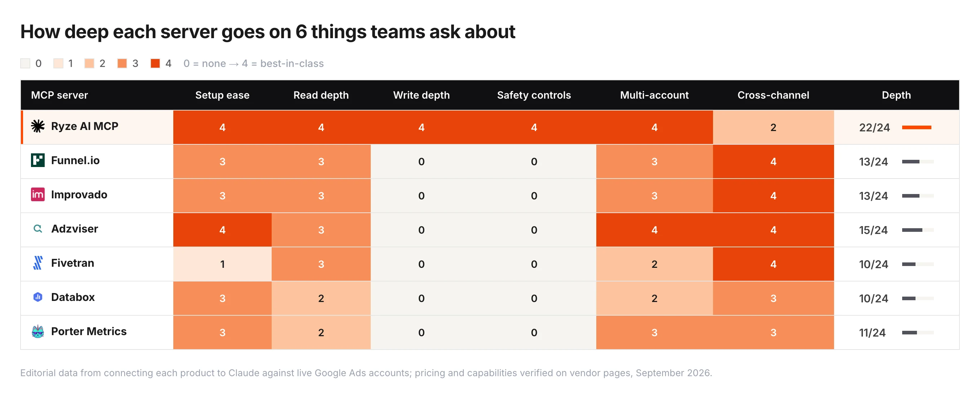The height and width of the screenshot is (401, 980).
Task: Click the Ryze AI MCP depth bar
Action: 917,127
